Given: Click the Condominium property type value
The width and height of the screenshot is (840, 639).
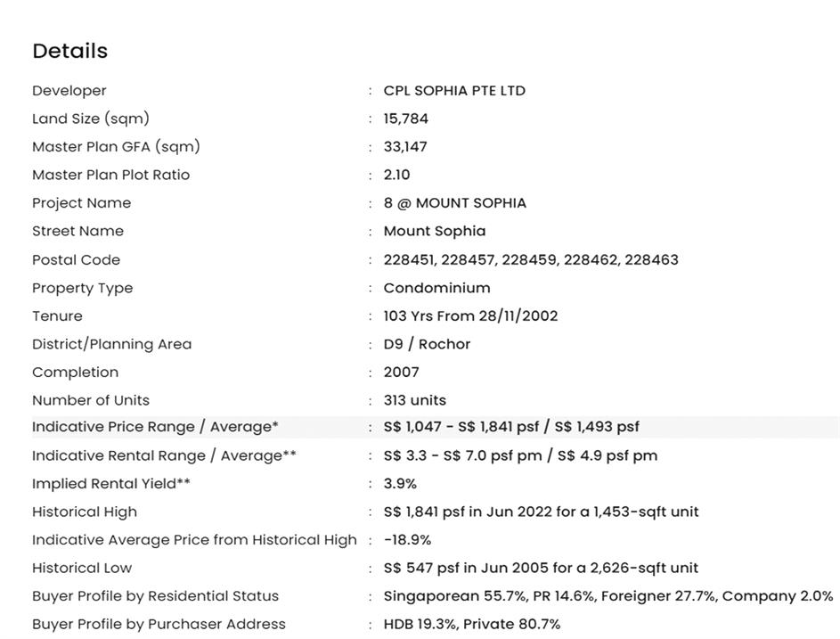Looking at the screenshot, I should click(436, 288).
